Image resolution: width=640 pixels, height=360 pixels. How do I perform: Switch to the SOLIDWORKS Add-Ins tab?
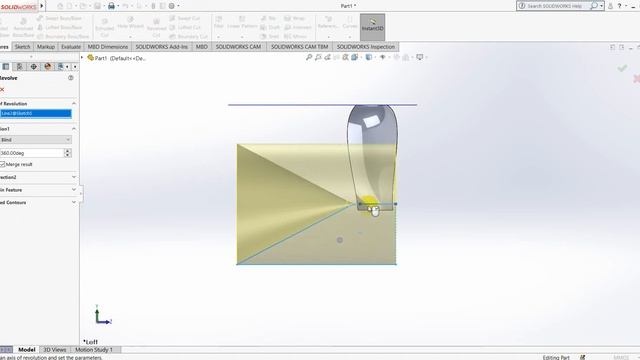pyautogui.click(x=162, y=47)
